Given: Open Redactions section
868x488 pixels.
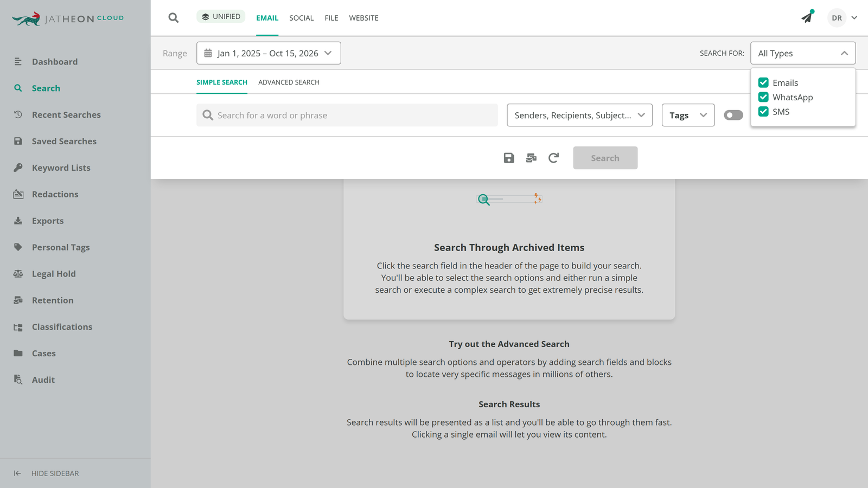Looking at the screenshot, I should (55, 195).
